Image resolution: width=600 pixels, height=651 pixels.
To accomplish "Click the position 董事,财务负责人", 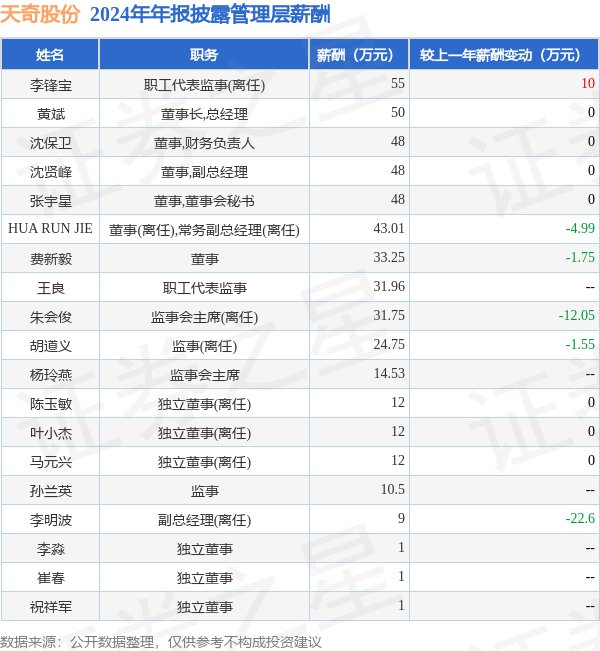I will point(204,143).
